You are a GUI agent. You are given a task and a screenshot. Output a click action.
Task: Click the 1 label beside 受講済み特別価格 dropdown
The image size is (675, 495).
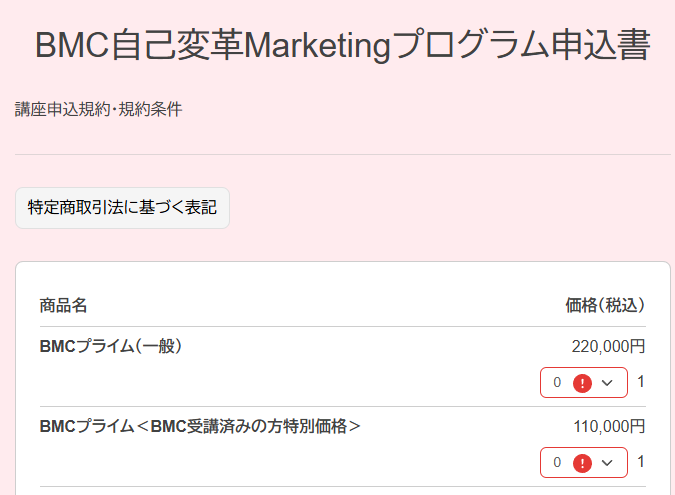pos(641,461)
